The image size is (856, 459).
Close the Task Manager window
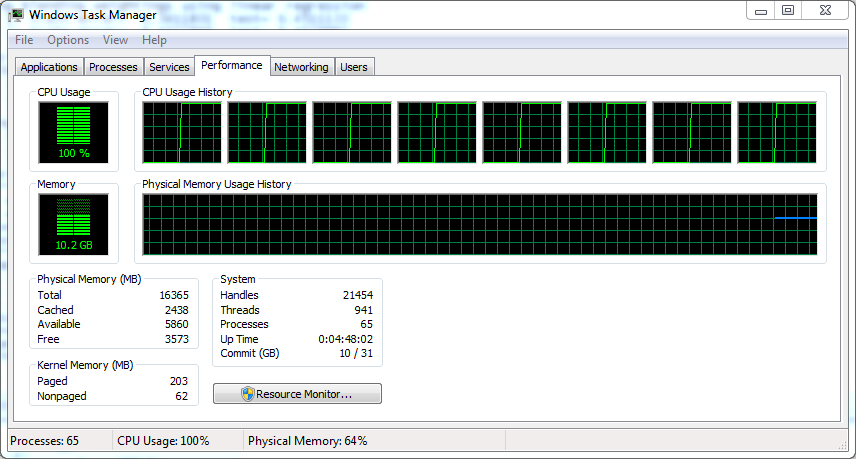(x=825, y=10)
